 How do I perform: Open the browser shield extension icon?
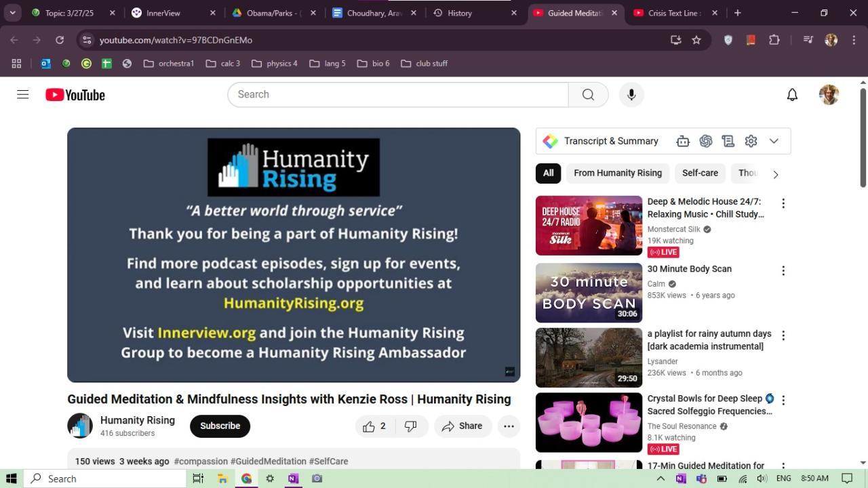tap(728, 40)
